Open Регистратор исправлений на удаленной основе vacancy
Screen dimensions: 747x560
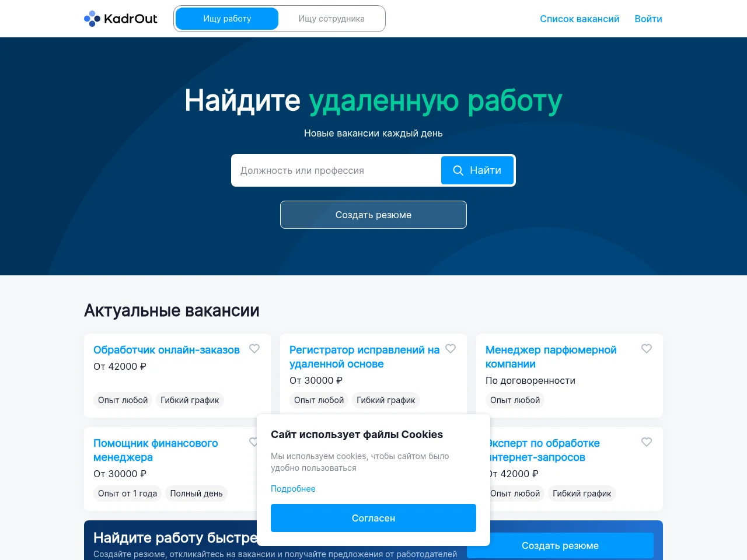[x=364, y=357]
